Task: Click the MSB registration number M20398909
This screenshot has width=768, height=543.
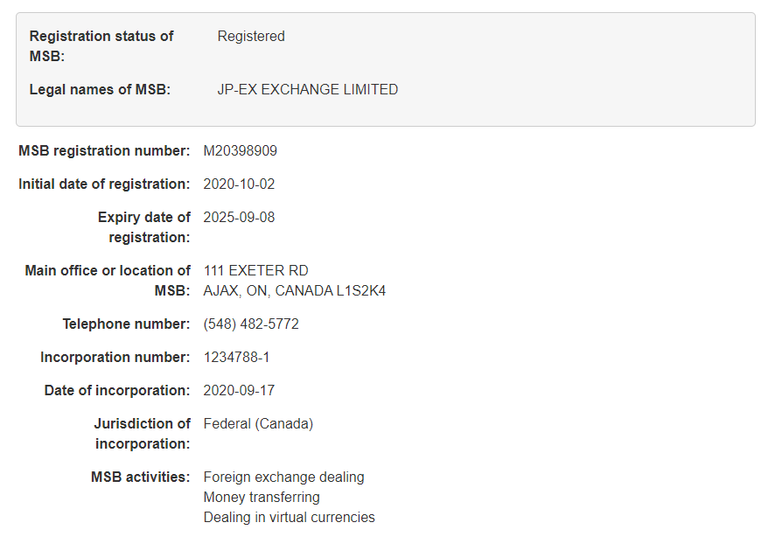Action: [x=240, y=151]
